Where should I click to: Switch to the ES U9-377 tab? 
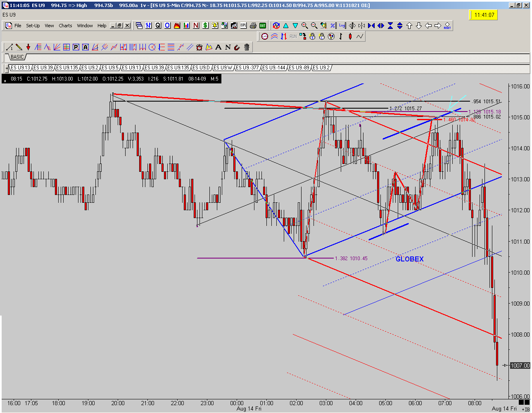274,68
